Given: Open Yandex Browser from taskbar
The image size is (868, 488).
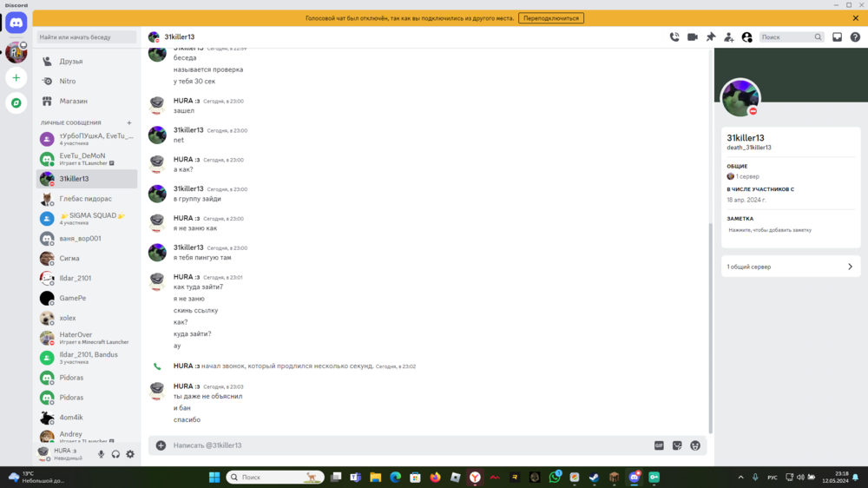Looking at the screenshot, I should click(x=475, y=478).
